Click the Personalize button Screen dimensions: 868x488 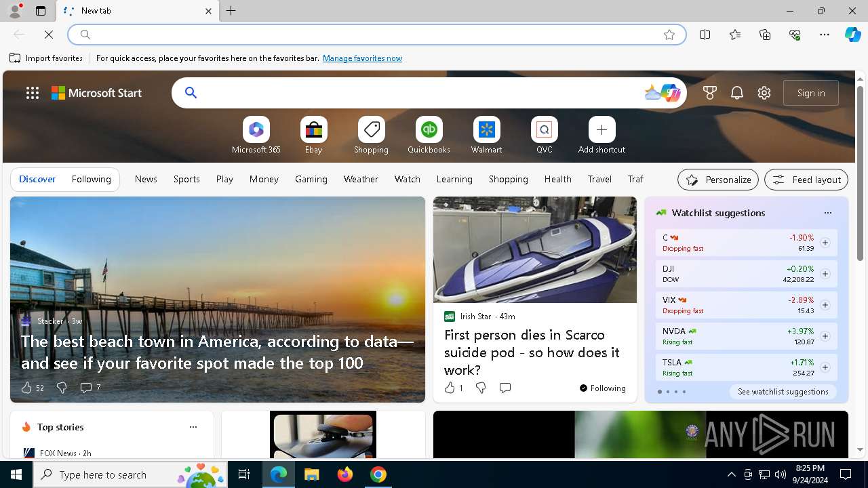point(718,180)
